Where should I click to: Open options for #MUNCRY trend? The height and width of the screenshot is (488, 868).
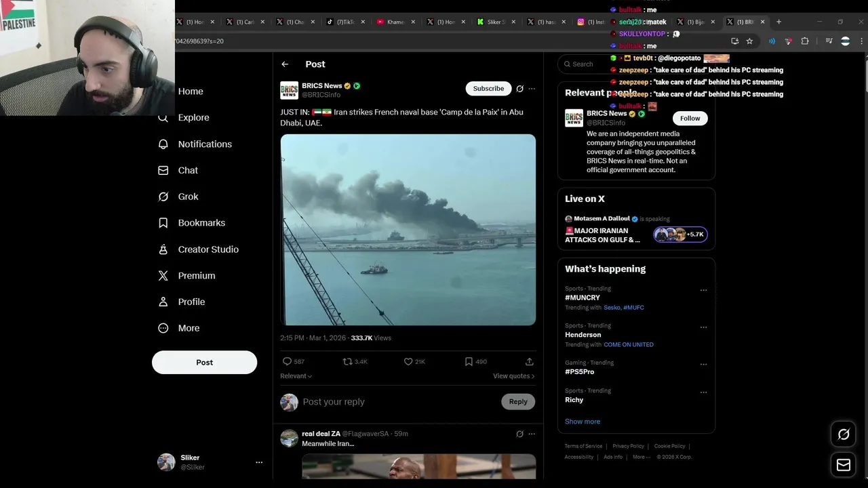pos(703,290)
